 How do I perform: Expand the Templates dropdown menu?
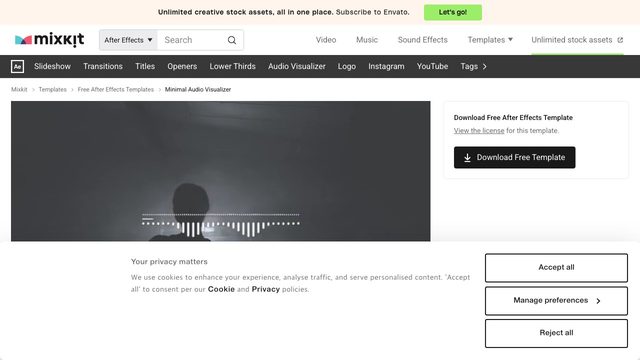coord(490,40)
